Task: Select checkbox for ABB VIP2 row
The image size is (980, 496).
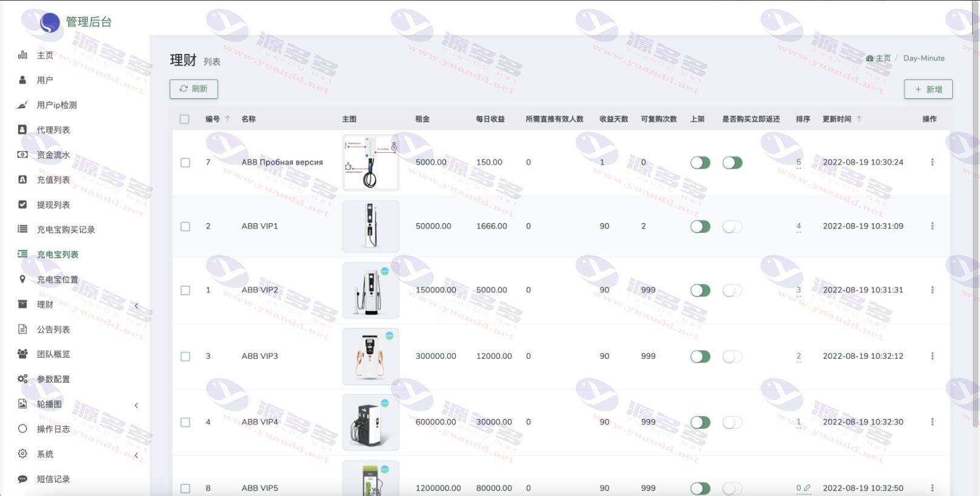Action: click(185, 290)
